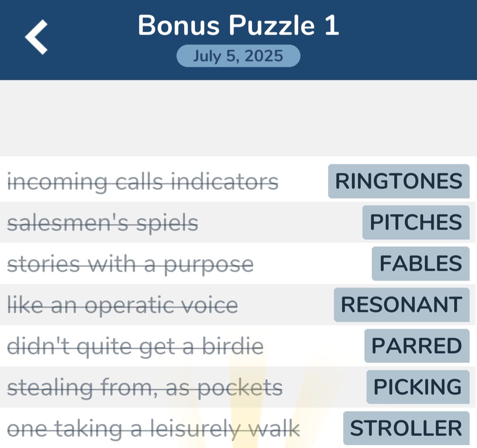Click the FABLES answer tile

tap(420, 264)
